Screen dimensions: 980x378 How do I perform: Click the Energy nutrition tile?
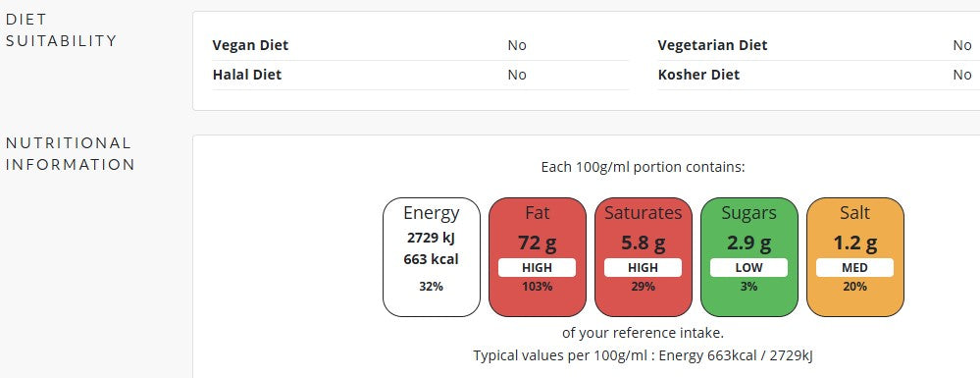coord(432,257)
